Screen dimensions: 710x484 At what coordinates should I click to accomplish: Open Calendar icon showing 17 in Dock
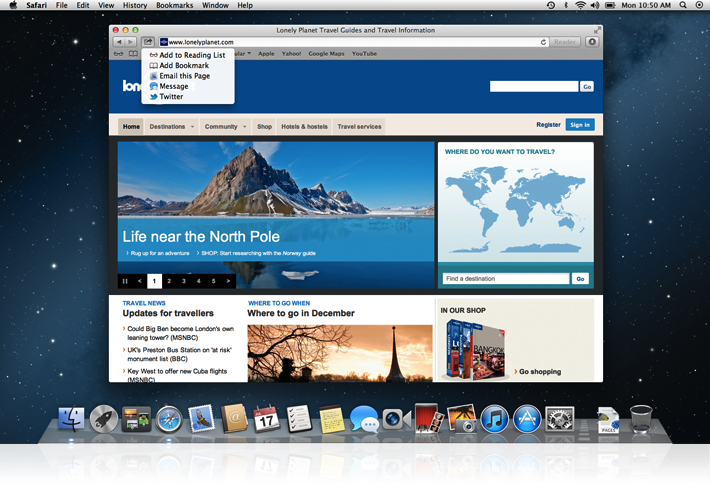[x=267, y=418]
